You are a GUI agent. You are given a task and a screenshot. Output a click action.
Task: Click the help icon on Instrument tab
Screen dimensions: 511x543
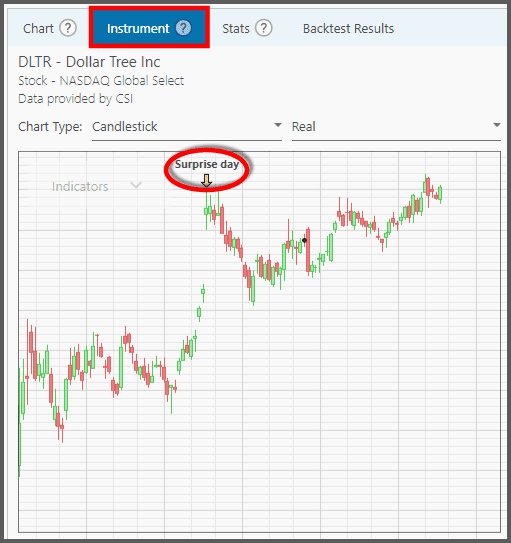pyautogui.click(x=183, y=28)
